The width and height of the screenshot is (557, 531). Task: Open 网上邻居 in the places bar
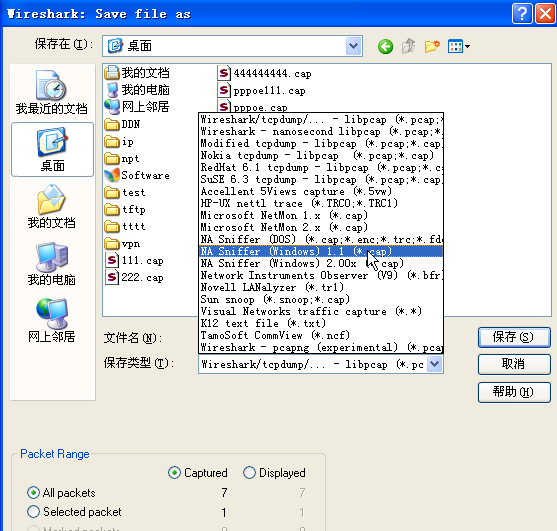click(52, 320)
